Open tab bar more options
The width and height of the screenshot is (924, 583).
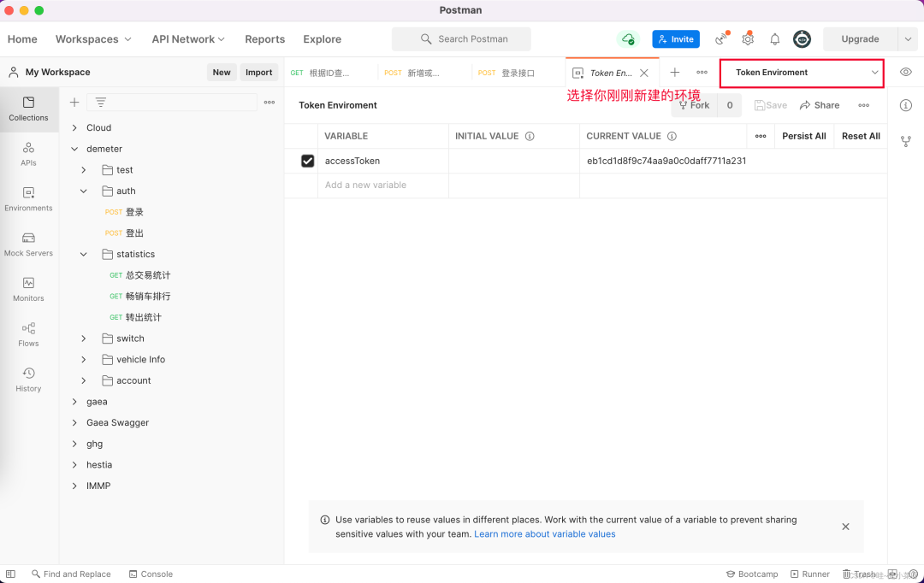pos(702,72)
